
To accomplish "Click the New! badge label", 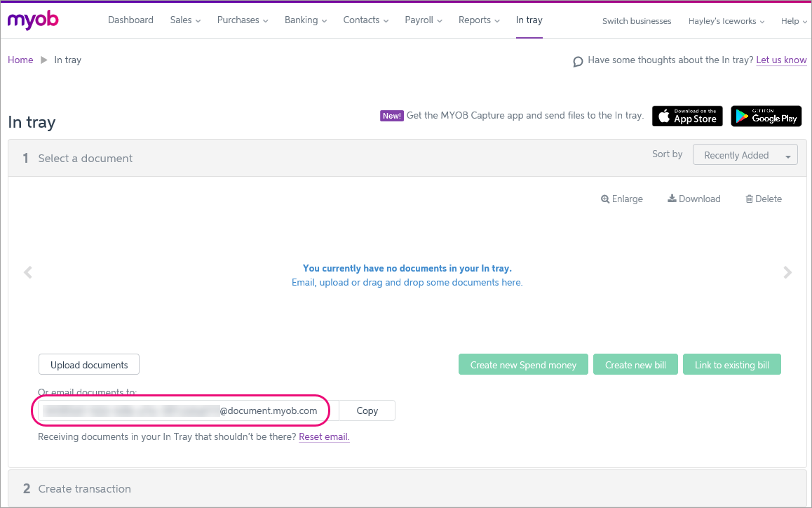I will coord(391,116).
